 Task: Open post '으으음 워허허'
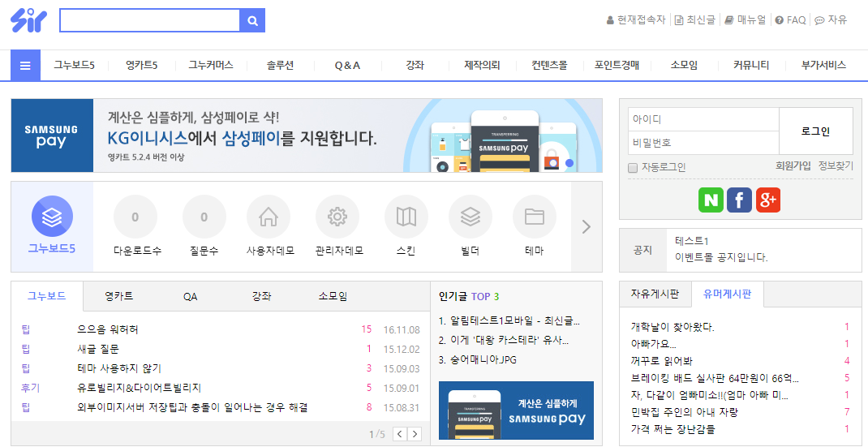point(108,329)
